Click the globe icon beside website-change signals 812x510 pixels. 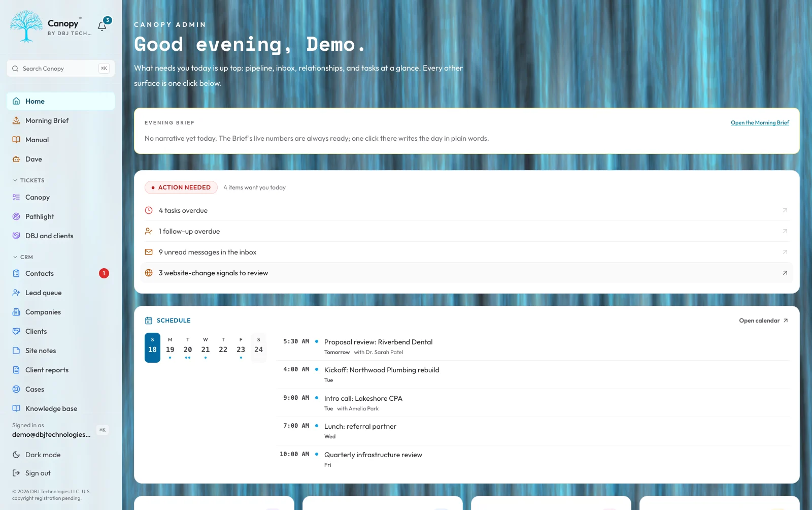pos(149,273)
